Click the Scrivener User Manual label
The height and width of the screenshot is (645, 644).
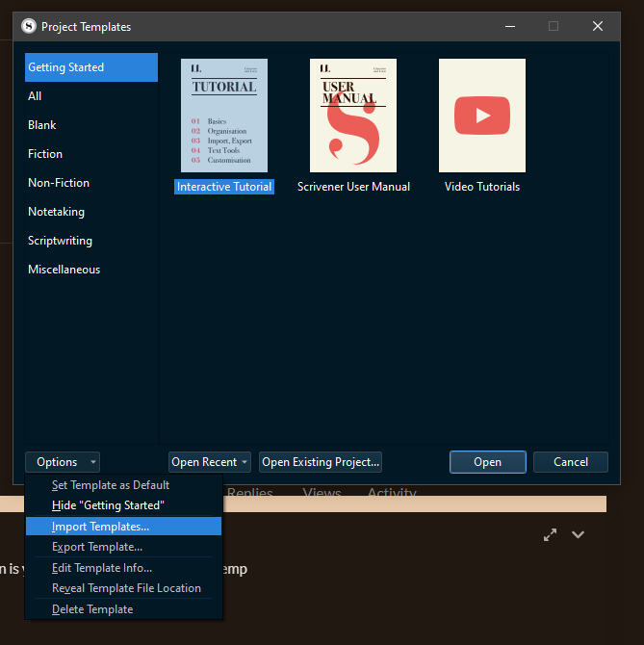353,187
